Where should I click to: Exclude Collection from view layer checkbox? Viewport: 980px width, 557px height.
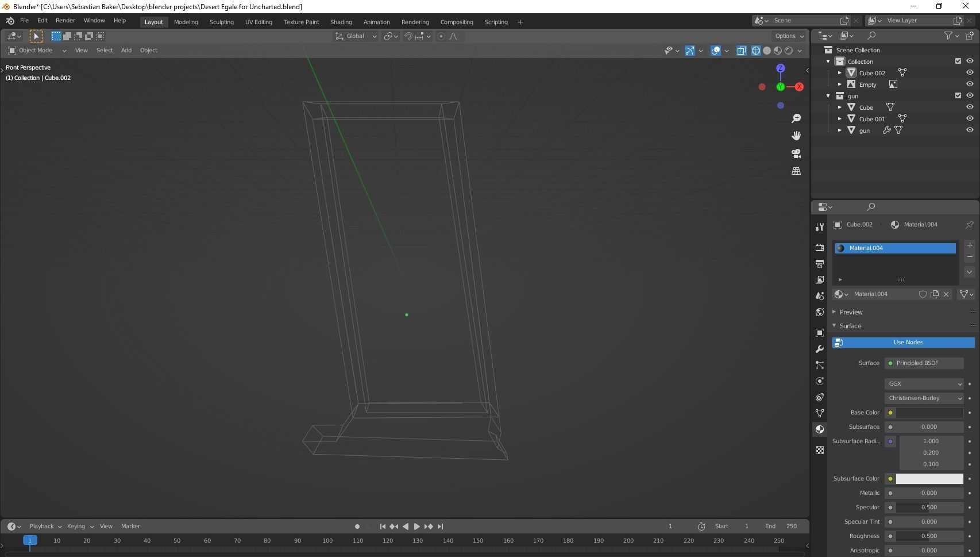958,62
